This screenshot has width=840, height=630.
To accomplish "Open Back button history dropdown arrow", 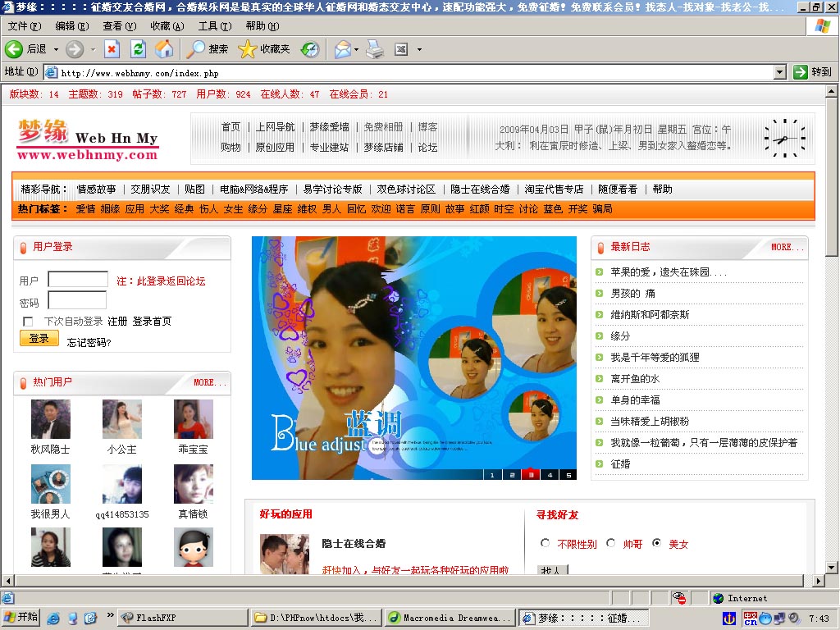I will (x=56, y=49).
